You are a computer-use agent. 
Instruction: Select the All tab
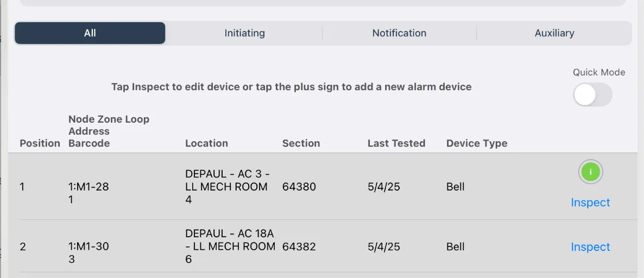click(90, 33)
